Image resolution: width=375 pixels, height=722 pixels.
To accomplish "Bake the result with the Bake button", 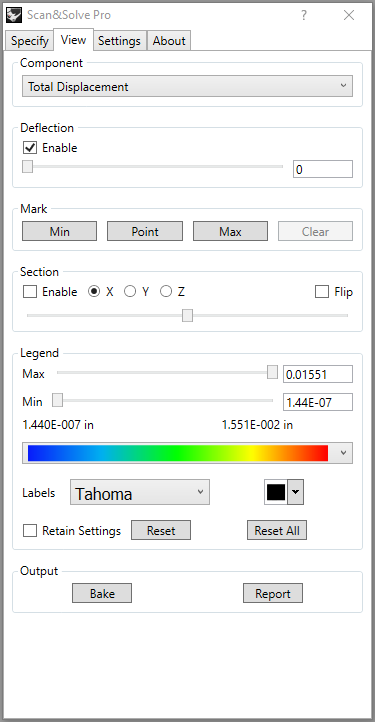I will coord(102,594).
